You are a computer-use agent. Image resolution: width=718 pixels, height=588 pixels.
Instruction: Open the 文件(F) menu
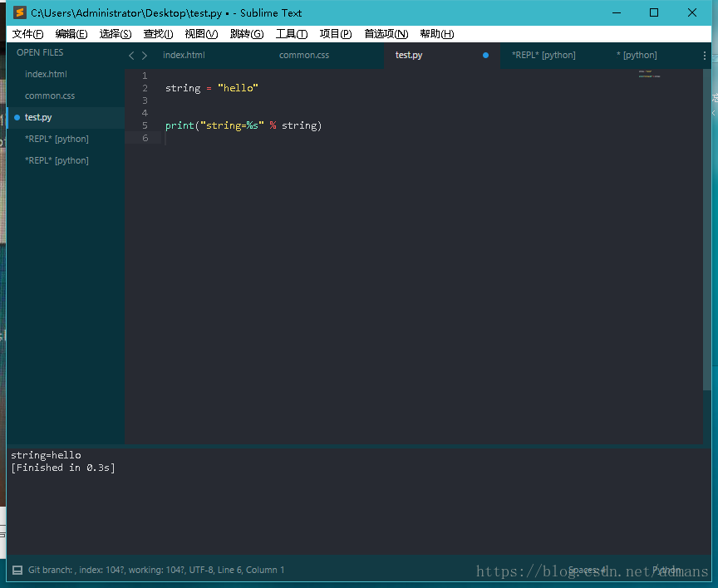[27, 34]
